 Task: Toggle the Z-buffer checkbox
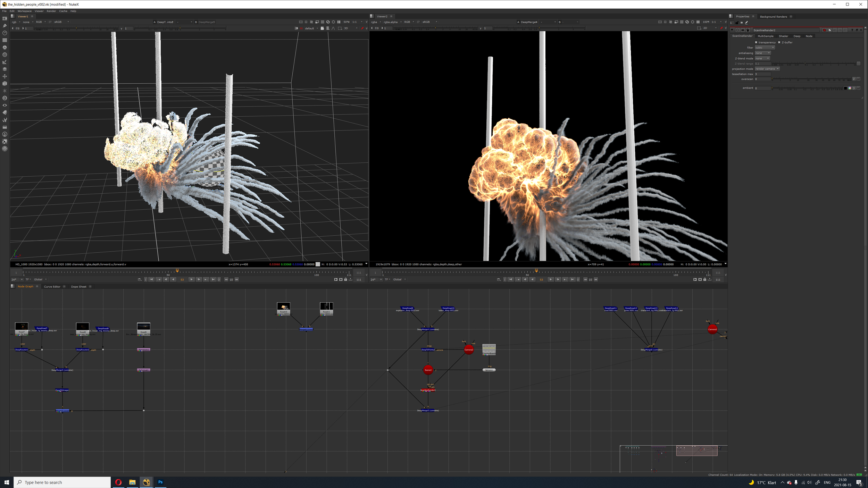point(779,42)
